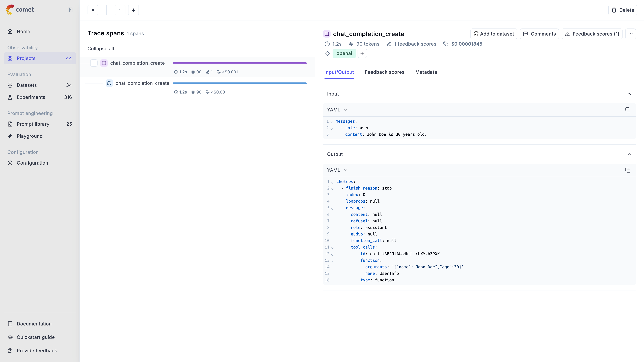
Task: Click Add to dataset button
Action: pyautogui.click(x=494, y=34)
